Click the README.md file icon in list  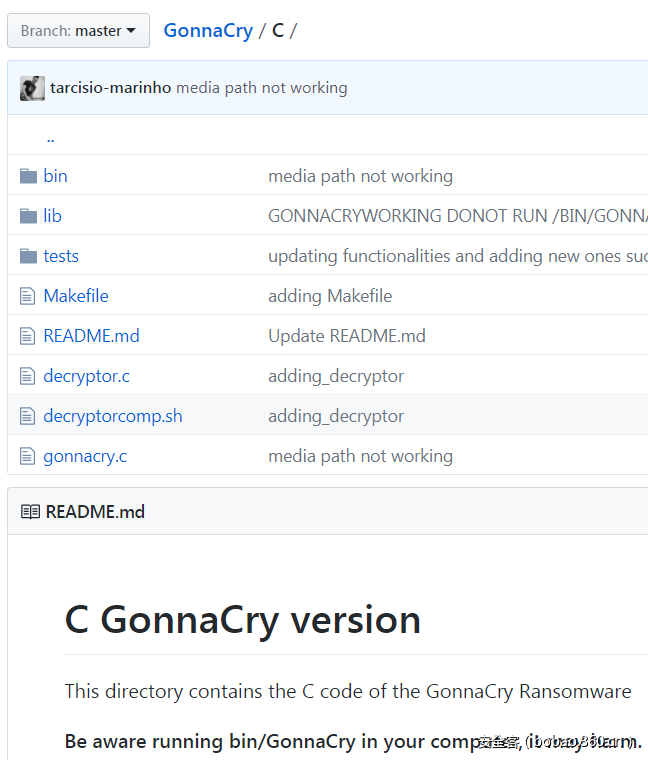click(28, 336)
